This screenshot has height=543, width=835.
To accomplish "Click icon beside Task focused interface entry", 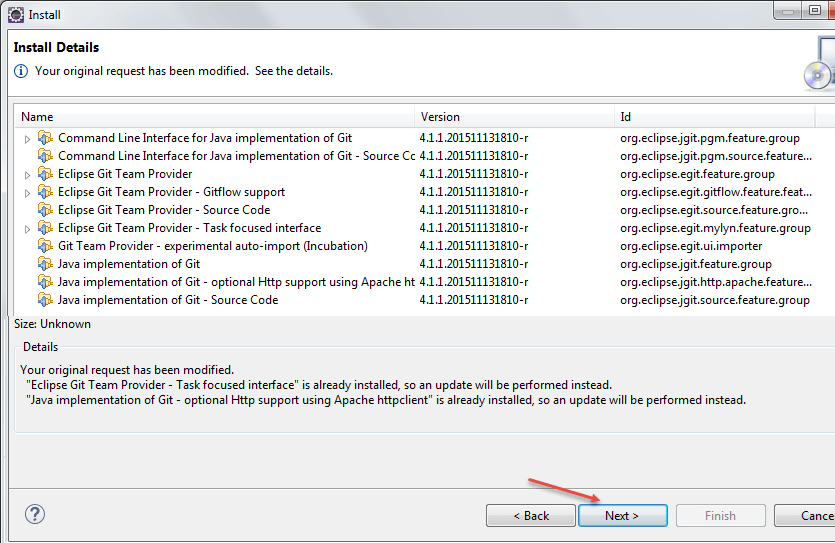I will click(x=45, y=228).
